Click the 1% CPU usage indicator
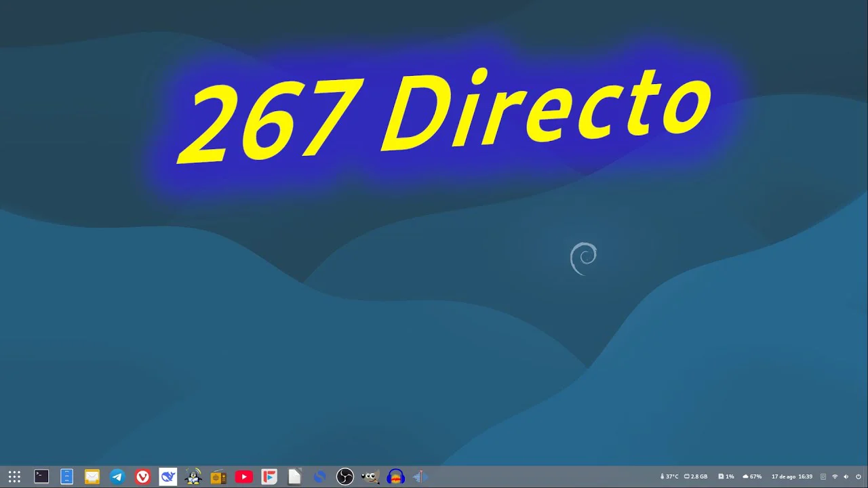Screen dimensions: 868x488 pos(726,476)
